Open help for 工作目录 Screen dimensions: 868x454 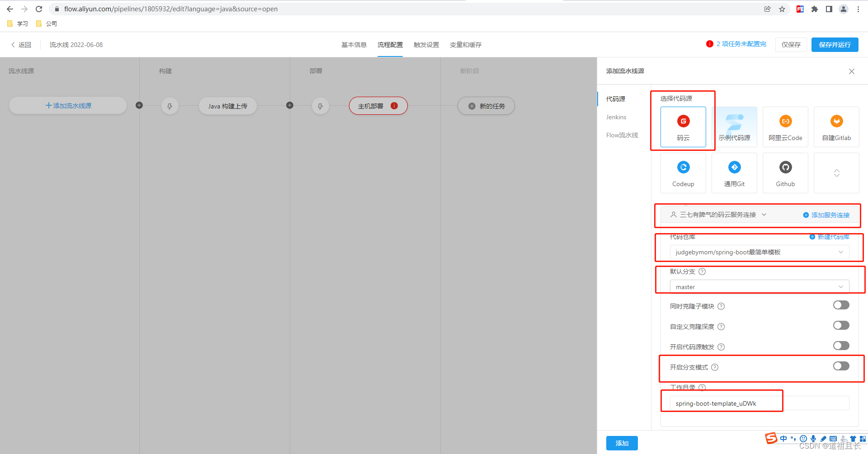coord(702,387)
